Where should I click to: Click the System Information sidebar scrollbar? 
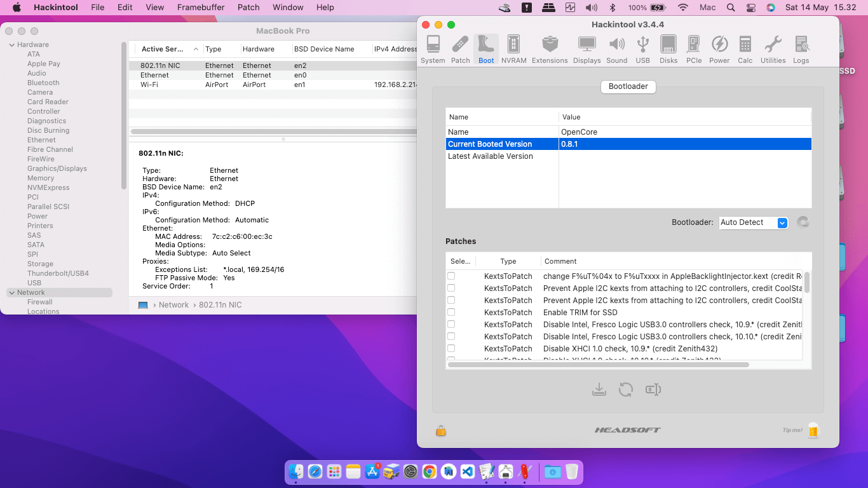click(x=124, y=114)
